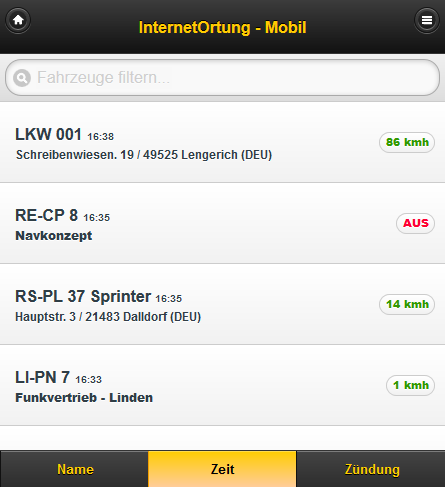Click the InternetOrtung - Mobil title

(x=222, y=27)
